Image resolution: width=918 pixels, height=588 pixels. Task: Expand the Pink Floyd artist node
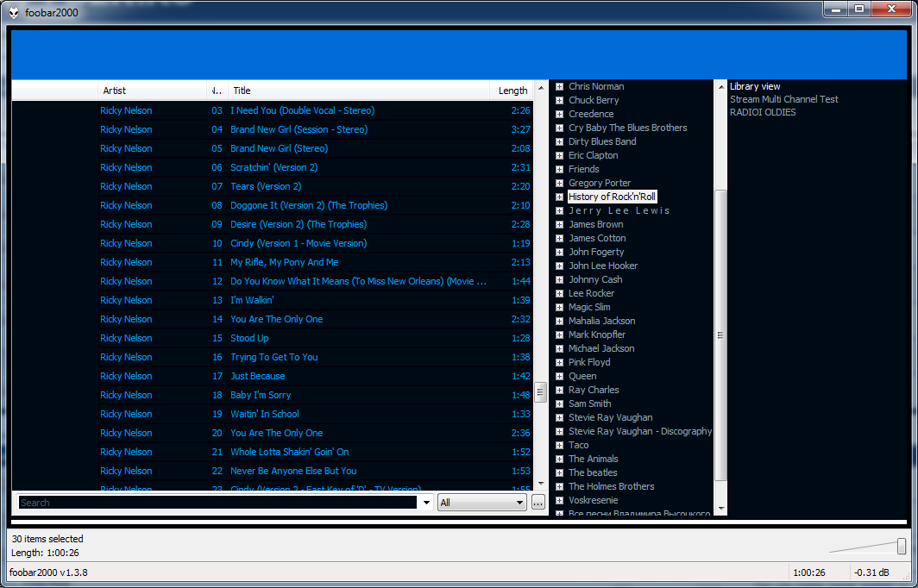(x=559, y=362)
